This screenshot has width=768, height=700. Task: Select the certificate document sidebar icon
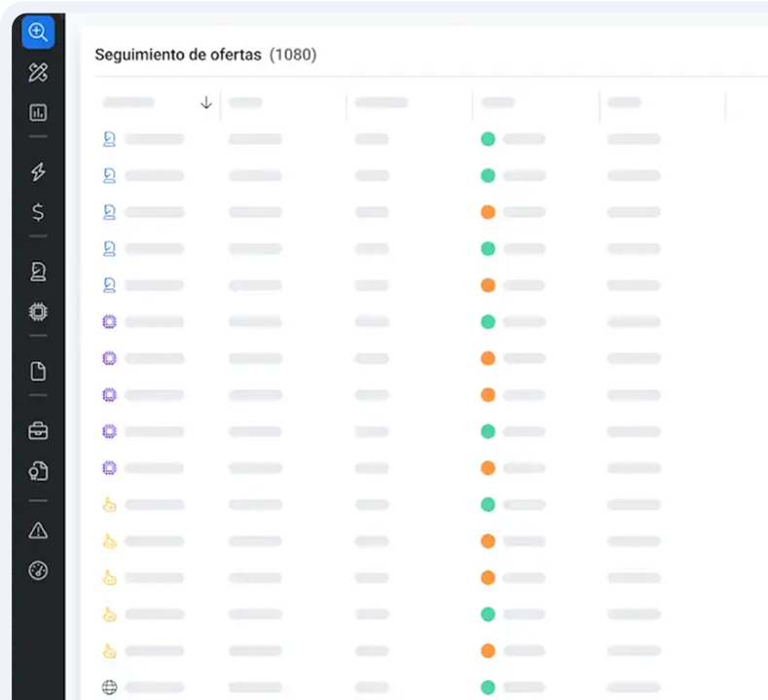(x=38, y=471)
